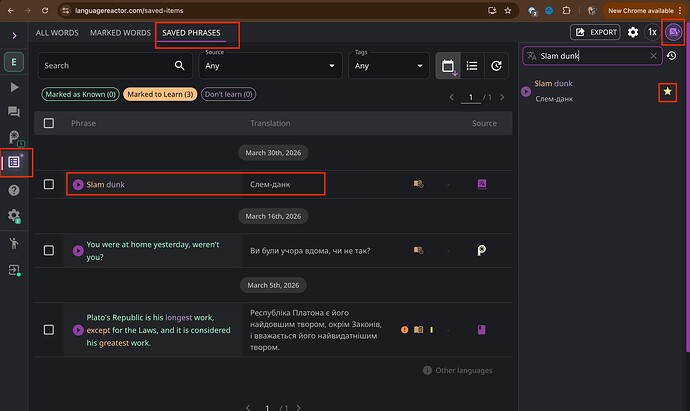Open translation history clock icon
This screenshot has height=411, width=690.
(672, 56)
